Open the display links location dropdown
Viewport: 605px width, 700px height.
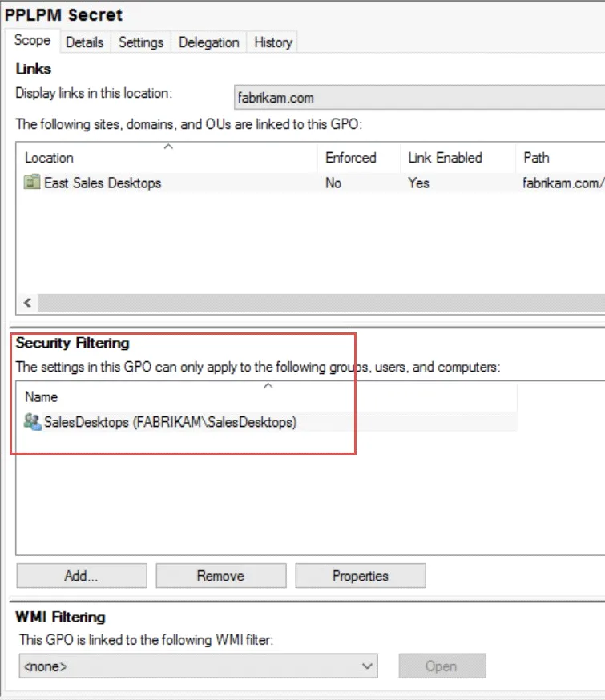[x=418, y=98]
